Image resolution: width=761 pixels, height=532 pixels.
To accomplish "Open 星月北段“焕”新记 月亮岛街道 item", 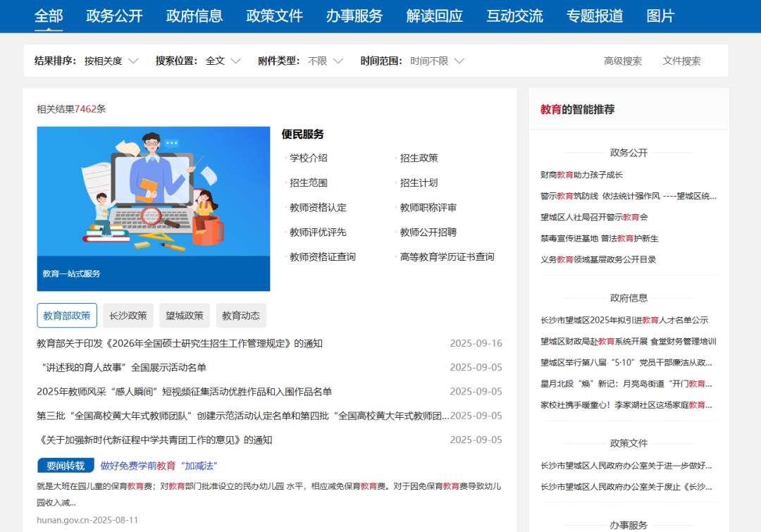I will pos(626,384).
